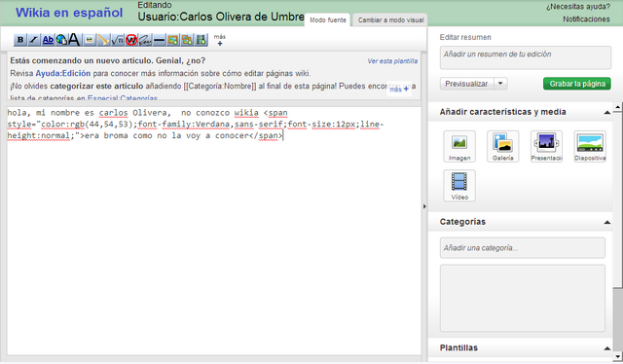Insert an internal link with the Ab icon
Viewport: 623px width, 364px height.
click(x=48, y=40)
